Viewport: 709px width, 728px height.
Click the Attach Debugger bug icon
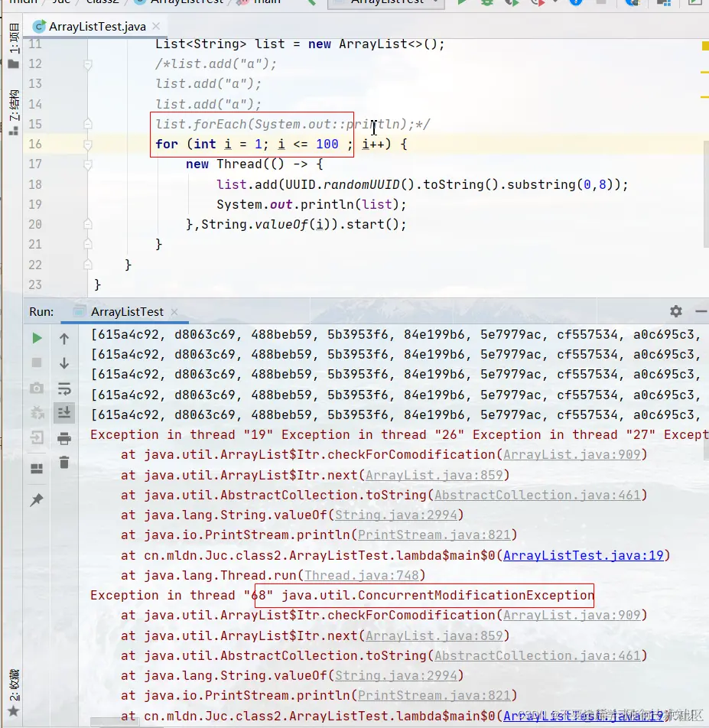pos(37,412)
